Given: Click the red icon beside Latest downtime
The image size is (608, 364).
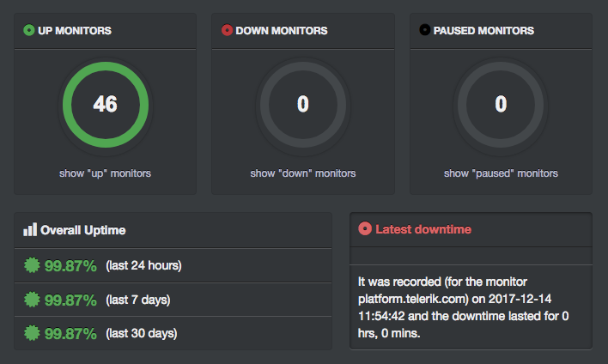Looking at the screenshot, I should (365, 229).
